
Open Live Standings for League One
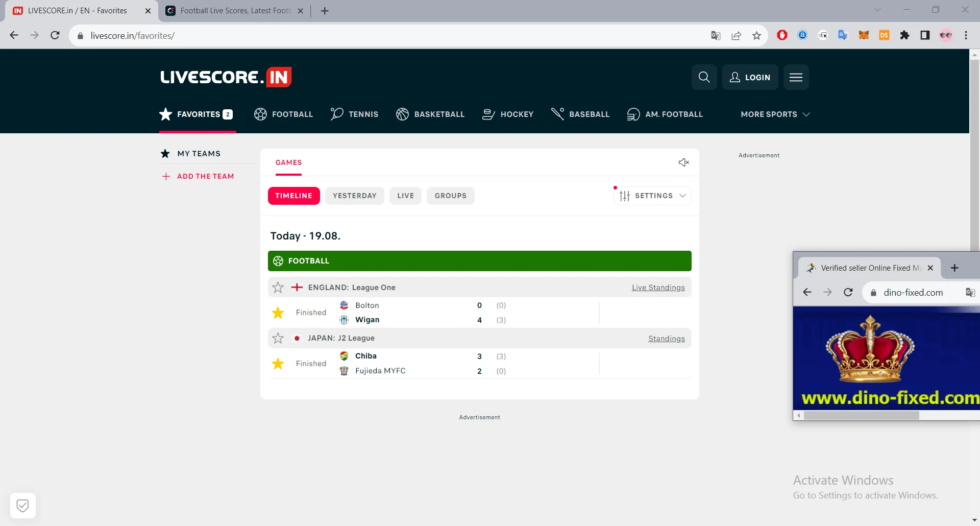(x=658, y=287)
